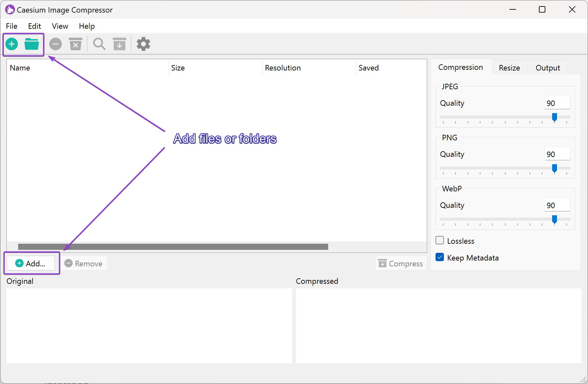Switch to the Resize tab
Viewport: 588px width, 384px height.
pyautogui.click(x=509, y=68)
